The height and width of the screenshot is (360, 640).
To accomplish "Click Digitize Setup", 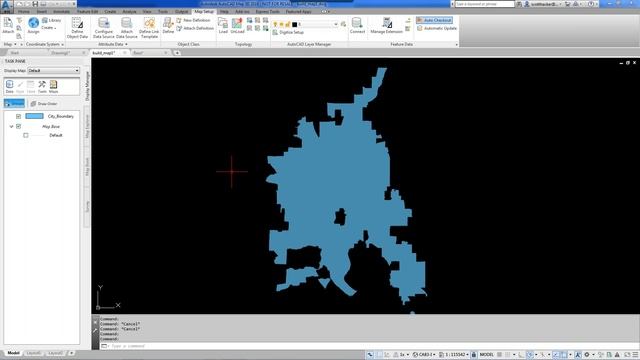I will 288,32.
